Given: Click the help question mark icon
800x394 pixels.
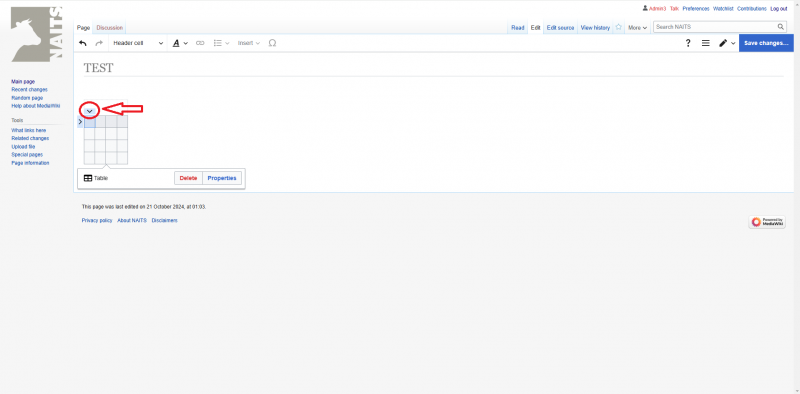Looking at the screenshot, I should pyautogui.click(x=688, y=43).
